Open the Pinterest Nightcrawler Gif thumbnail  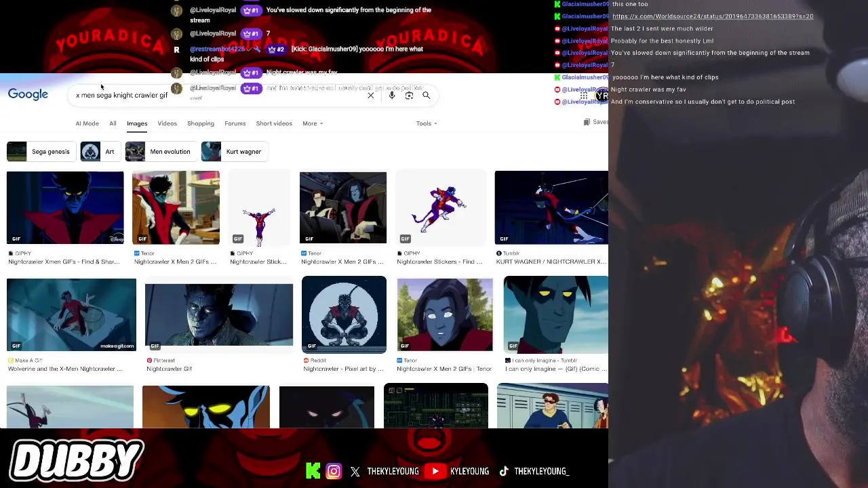[x=219, y=314]
